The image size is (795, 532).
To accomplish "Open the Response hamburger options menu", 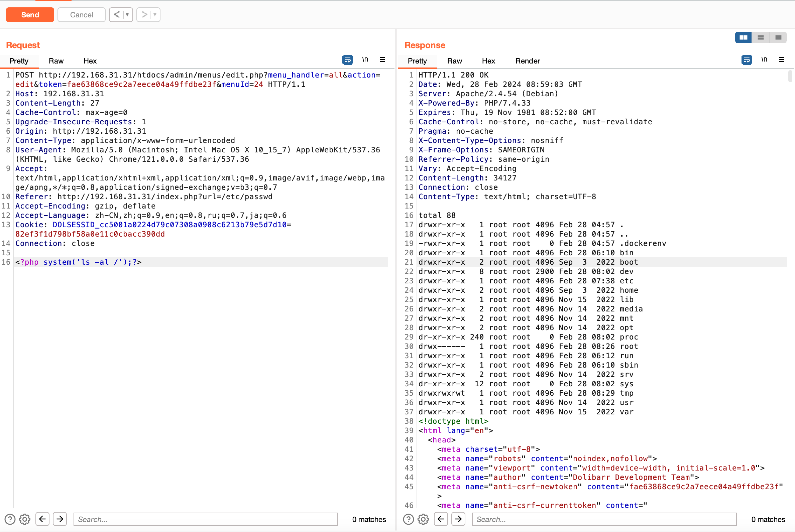I will (781, 60).
